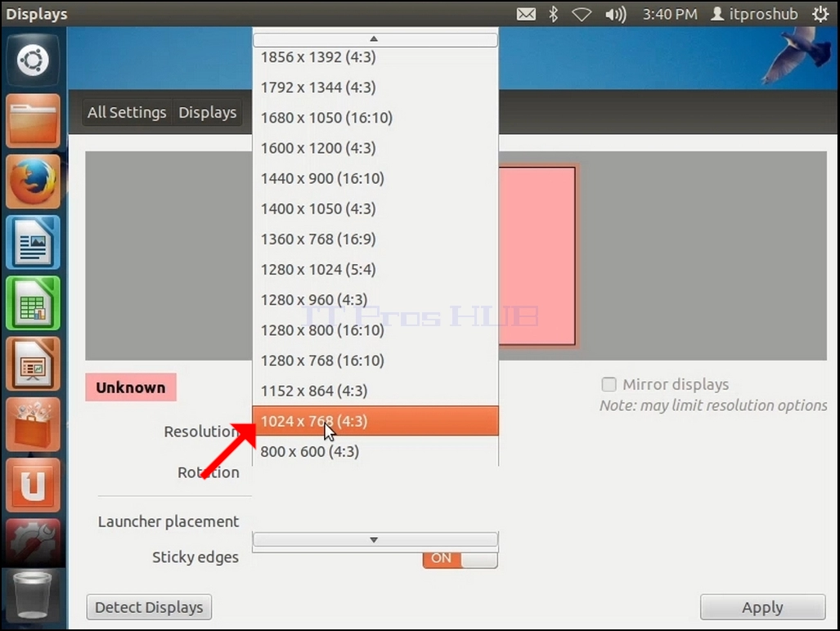
Task: Select 1792 x 1344 (4:3) resolution
Action: [375, 87]
